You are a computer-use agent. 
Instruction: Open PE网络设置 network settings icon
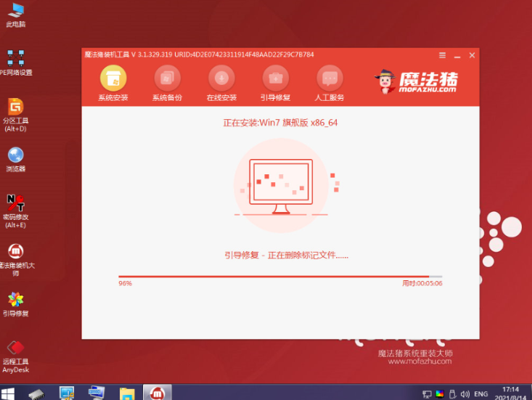pos(15,58)
